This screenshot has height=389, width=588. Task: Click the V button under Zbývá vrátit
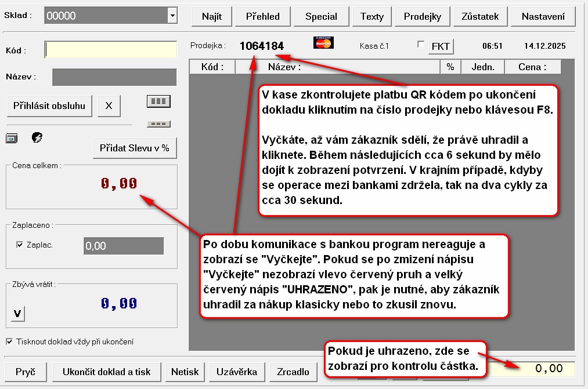(x=17, y=314)
